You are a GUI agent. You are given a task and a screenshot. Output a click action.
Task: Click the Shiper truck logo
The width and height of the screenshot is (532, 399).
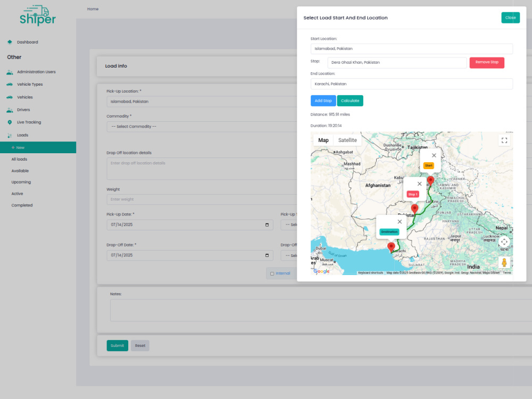(x=38, y=15)
